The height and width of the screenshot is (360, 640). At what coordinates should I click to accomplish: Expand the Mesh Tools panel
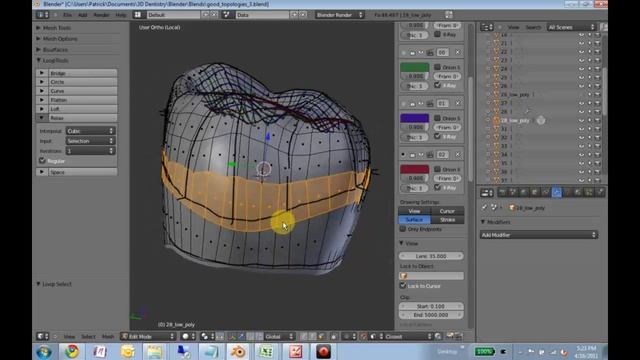[38, 28]
